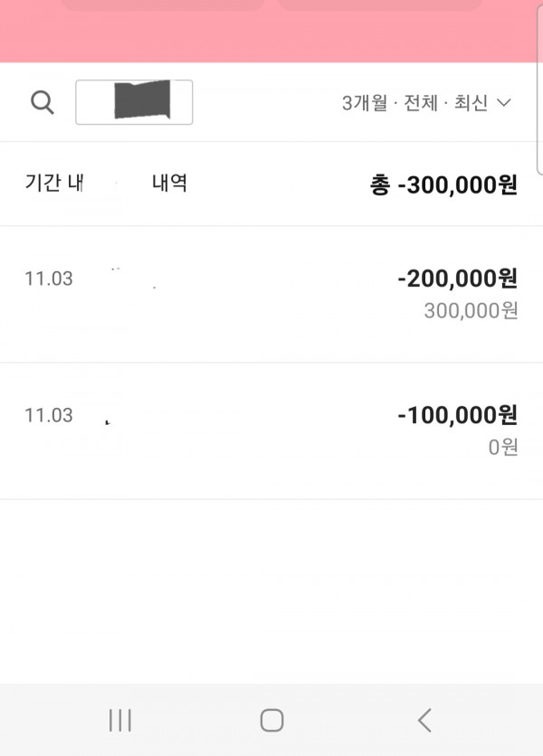
Task: Select the 최신 sort order option
Action: (471, 103)
